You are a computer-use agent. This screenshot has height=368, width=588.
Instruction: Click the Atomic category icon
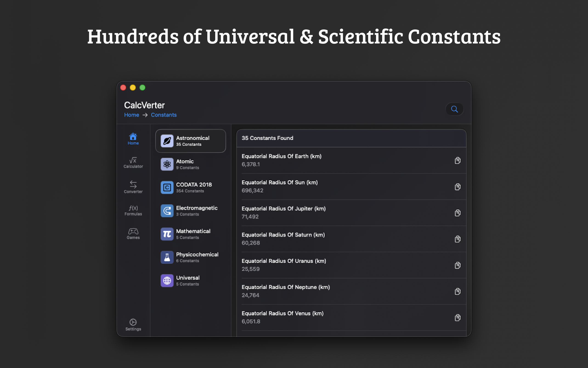tap(167, 164)
